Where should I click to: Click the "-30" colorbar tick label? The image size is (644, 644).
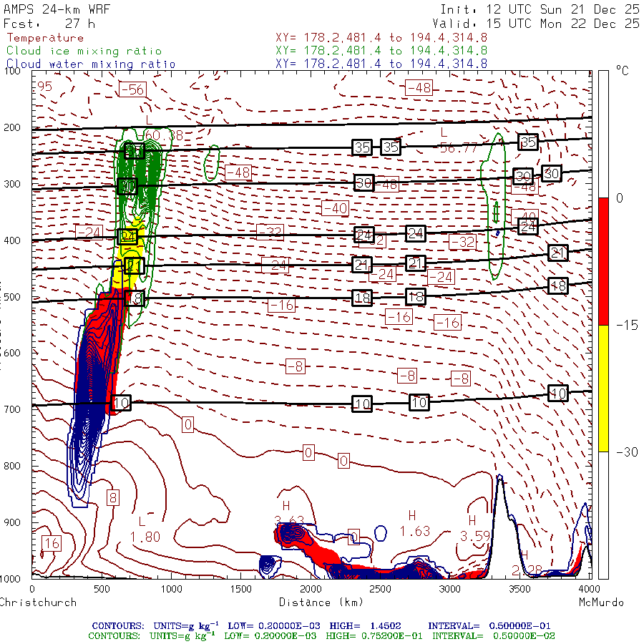pyautogui.click(x=627, y=452)
